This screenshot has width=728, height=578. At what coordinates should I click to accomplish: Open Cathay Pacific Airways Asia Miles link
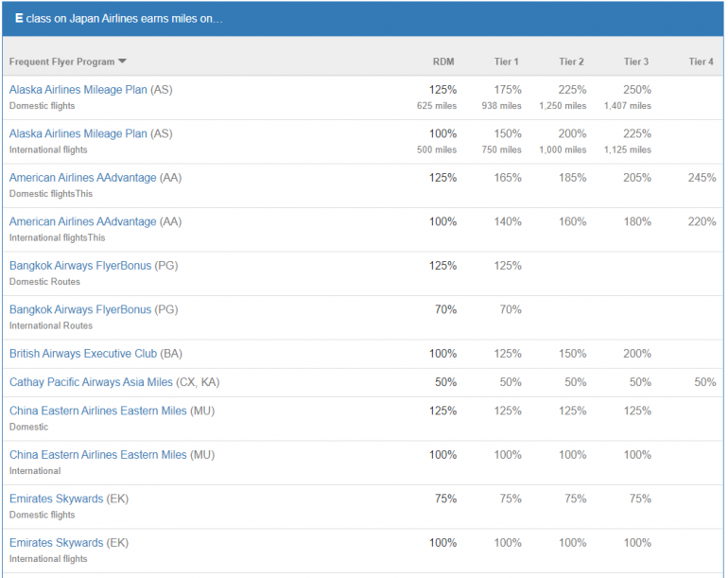91,382
